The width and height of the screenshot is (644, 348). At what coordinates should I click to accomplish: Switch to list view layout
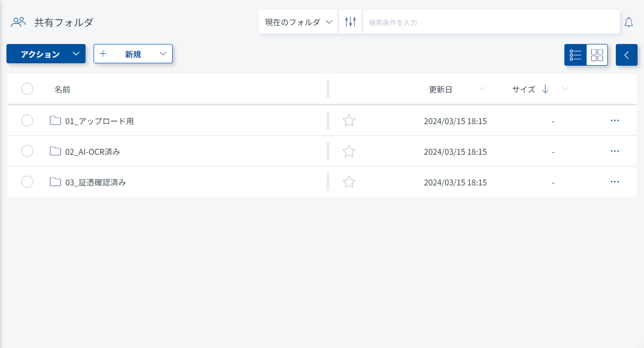[576, 55]
